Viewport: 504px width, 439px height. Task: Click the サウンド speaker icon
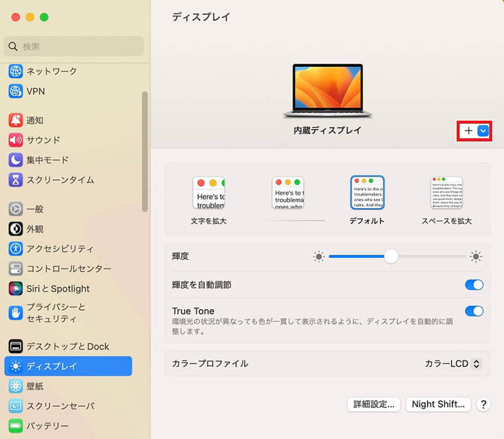(x=15, y=140)
